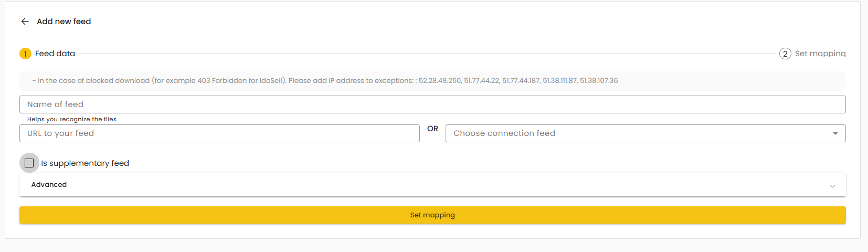Click the IP address 52.28.49.250 in the notice
Image resolution: width=868 pixels, height=252 pixels.
coord(440,81)
